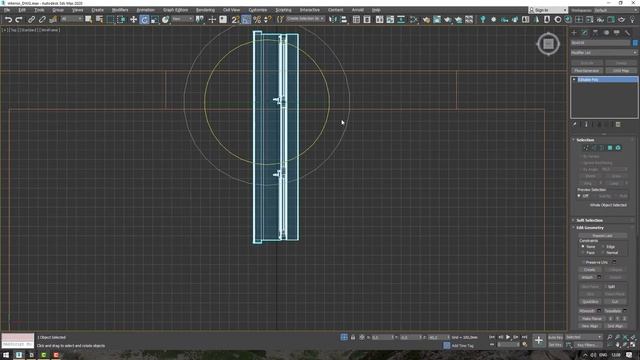Image resolution: width=640 pixels, height=360 pixels.
Task: Select Element sub-object level icon
Action: pyautogui.click(x=618, y=148)
